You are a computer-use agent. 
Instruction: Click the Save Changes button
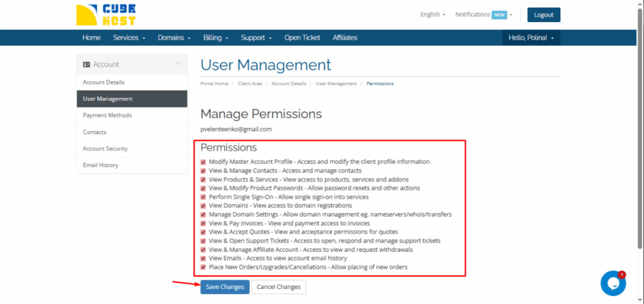pyautogui.click(x=225, y=287)
